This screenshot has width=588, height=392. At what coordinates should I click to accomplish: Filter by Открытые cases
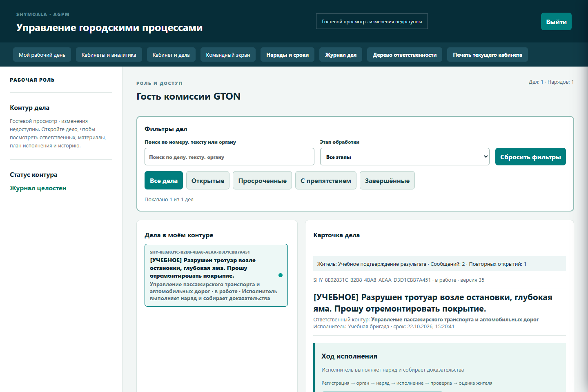coord(208,180)
